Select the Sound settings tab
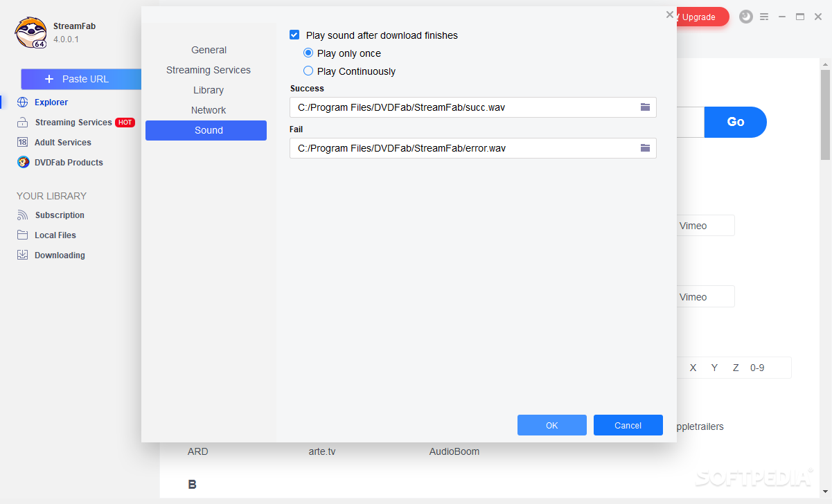Screen dimensions: 832x504 (x=206, y=130)
